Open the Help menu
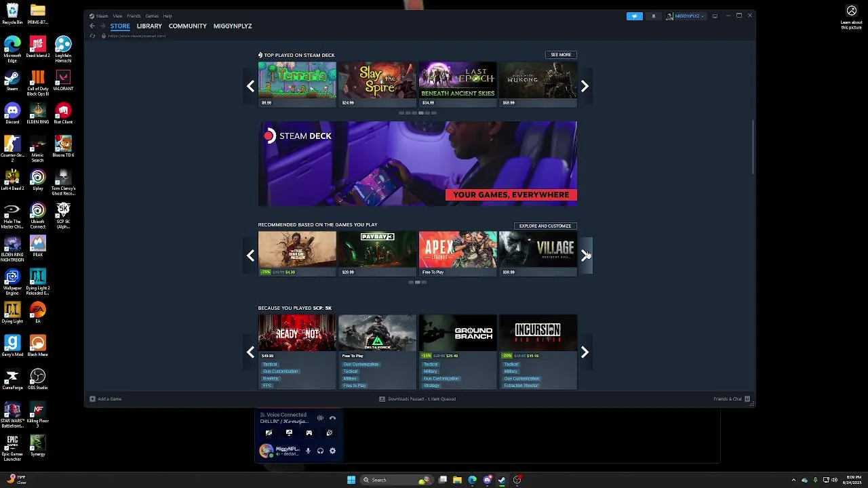Image resolution: width=868 pixels, height=488 pixels. pos(167,16)
